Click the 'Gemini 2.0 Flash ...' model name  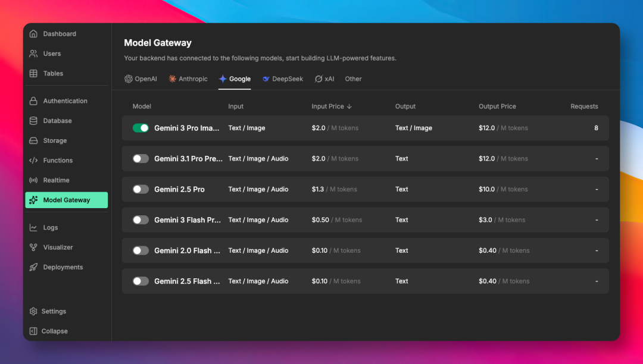point(187,250)
